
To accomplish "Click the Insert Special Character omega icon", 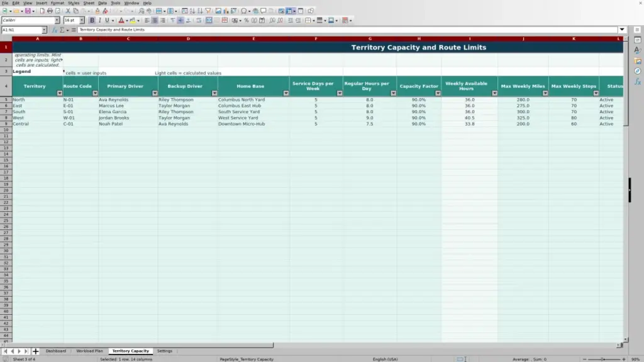I will 243,11.
